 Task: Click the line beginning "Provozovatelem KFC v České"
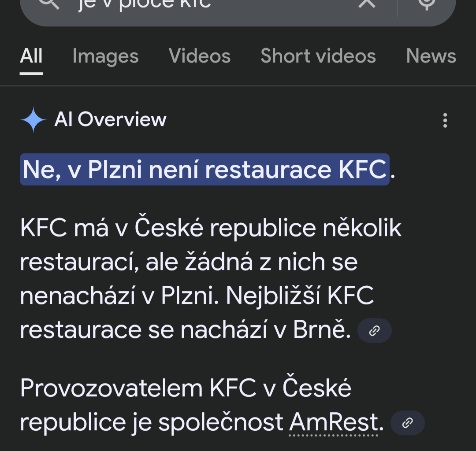click(186, 388)
